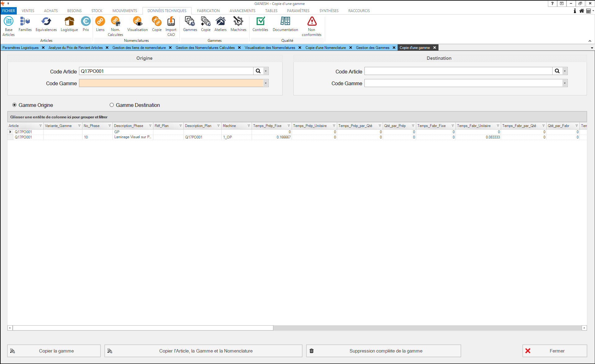The height and width of the screenshot is (364, 595).
Task: Click the Copier la gamme button
Action: (54, 351)
